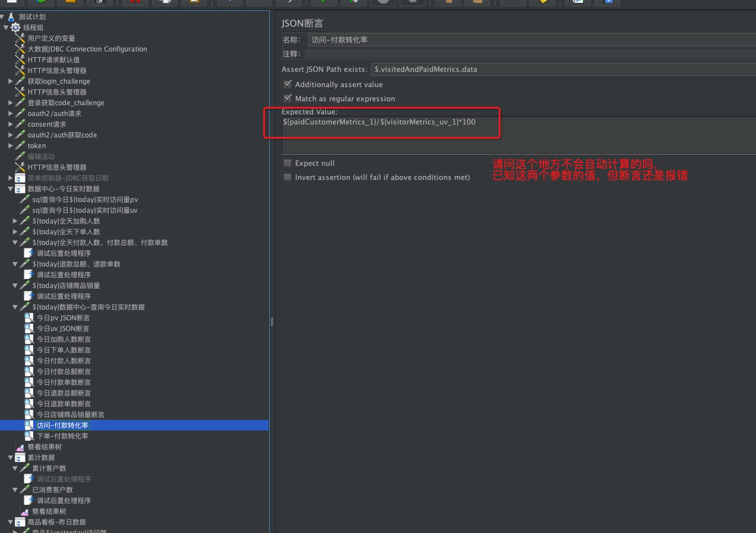The height and width of the screenshot is (533, 756).
Task: Select the 察看结果树 listener
Action: [44, 446]
